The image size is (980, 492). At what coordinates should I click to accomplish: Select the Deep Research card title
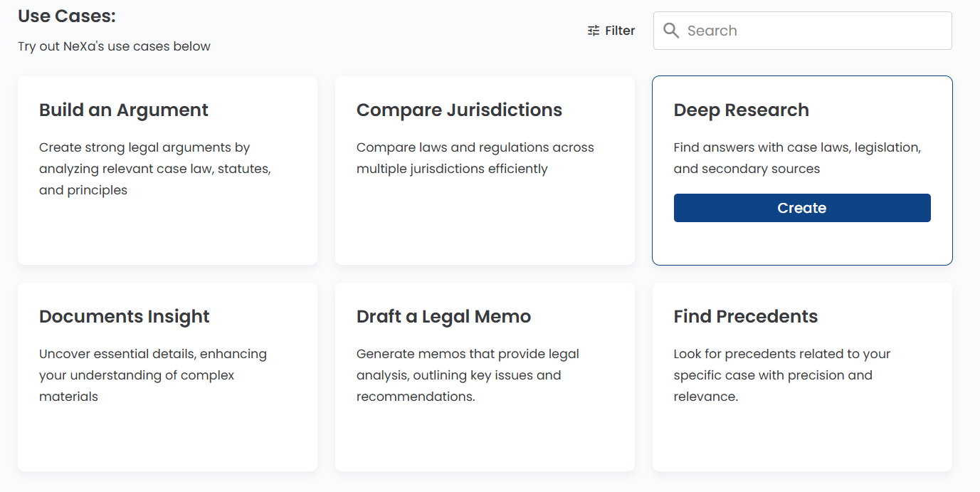(741, 110)
